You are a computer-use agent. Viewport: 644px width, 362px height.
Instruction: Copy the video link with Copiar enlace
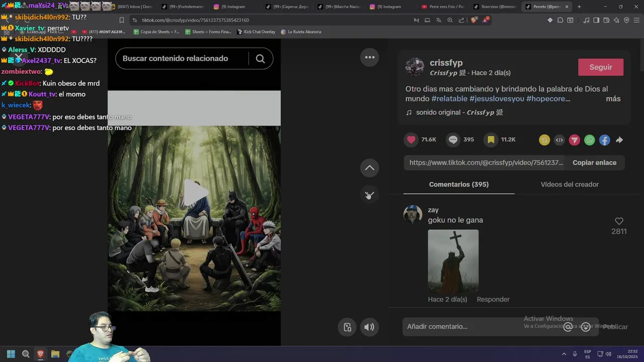click(594, 163)
